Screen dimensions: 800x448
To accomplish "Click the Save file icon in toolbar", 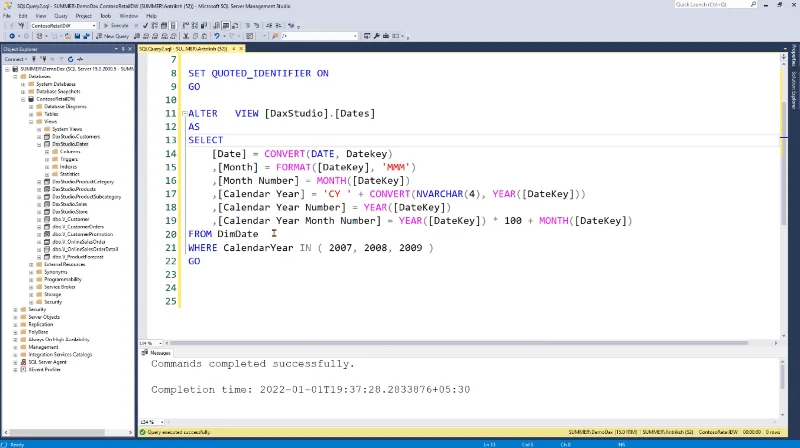I will click(x=77, y=36).
